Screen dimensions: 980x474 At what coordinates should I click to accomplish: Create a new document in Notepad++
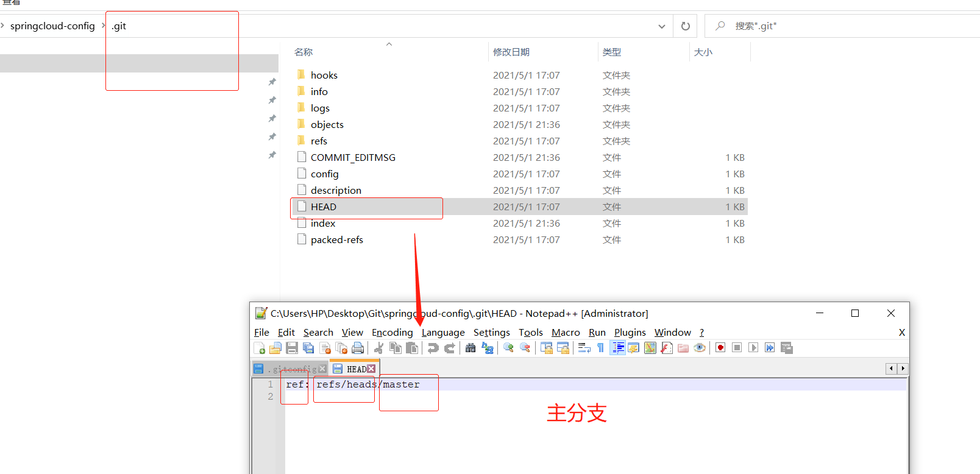click(x=259, y=348)
